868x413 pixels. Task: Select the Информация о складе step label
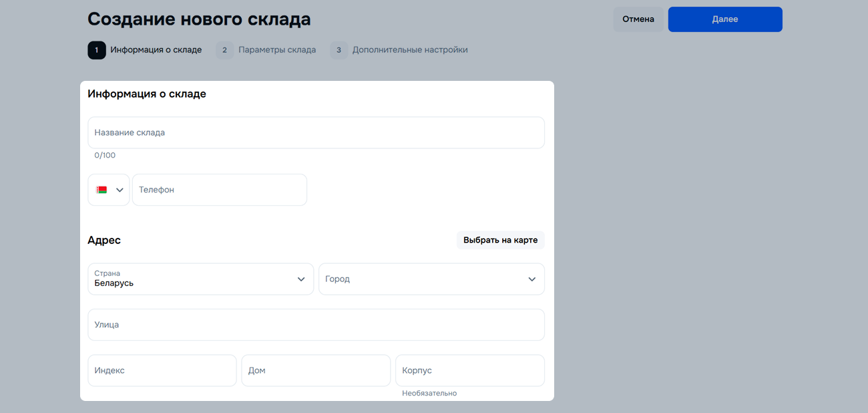[x=156, y=50]
